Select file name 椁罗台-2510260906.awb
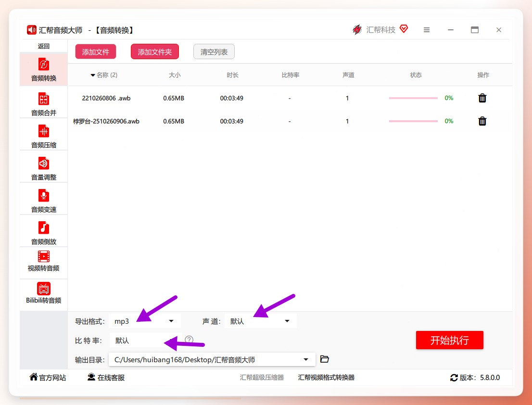The height and width of the screenshot is (405, 532). [106, 121]
